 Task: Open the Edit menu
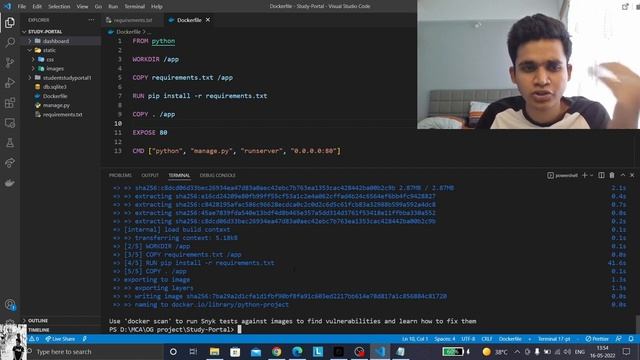click(37, 6)
